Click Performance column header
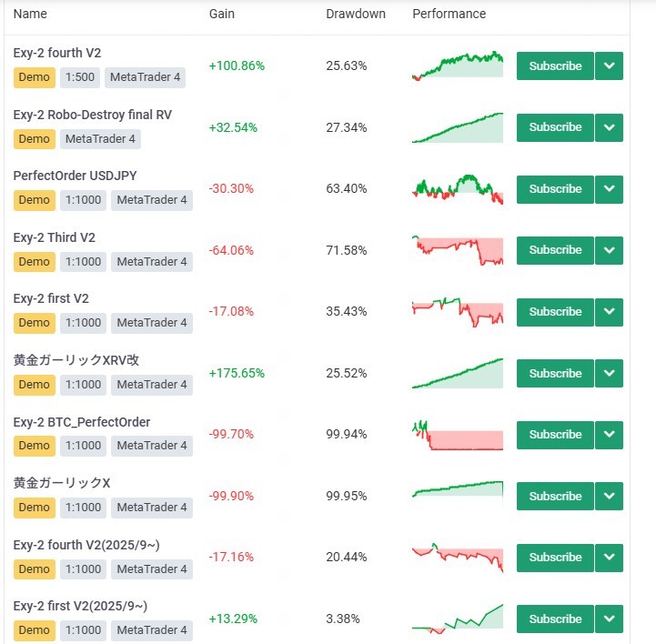The width and height of the screenshot is (656, 644). click(x=449, y=15)
